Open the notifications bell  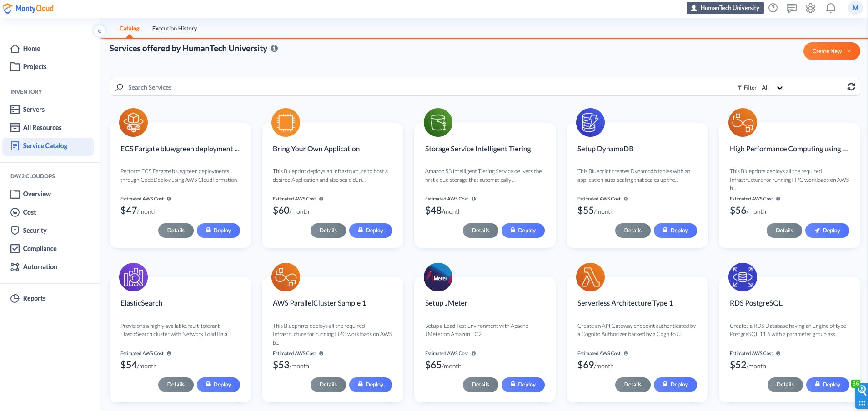831,8
